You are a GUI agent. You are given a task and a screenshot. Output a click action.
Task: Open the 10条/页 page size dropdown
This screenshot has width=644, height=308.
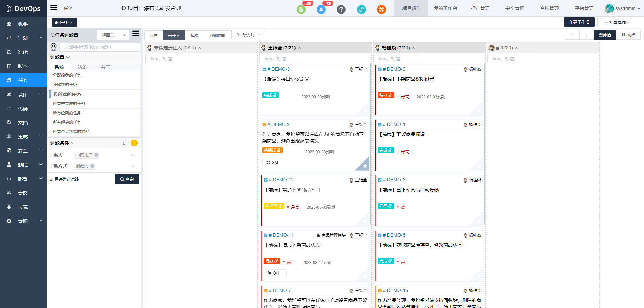248,35
